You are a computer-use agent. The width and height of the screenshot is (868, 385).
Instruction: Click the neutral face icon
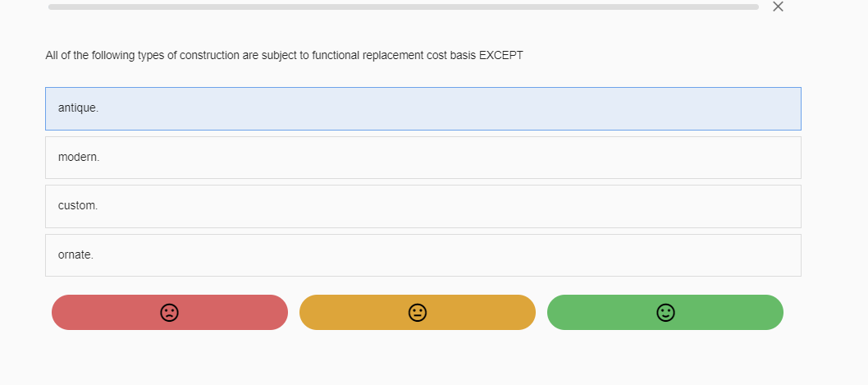click(x=418, y=312)
